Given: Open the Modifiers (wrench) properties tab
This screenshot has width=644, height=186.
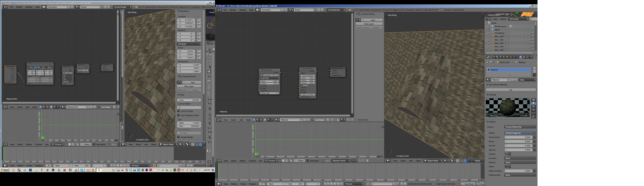Looking at the screenshot, I should coord(514,57).
